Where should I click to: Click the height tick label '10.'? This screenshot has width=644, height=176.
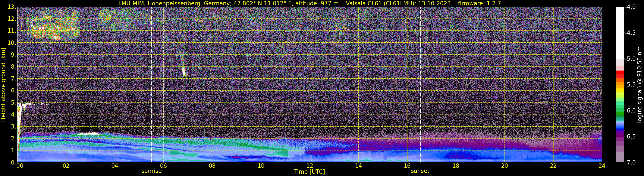tap(12, 43)
